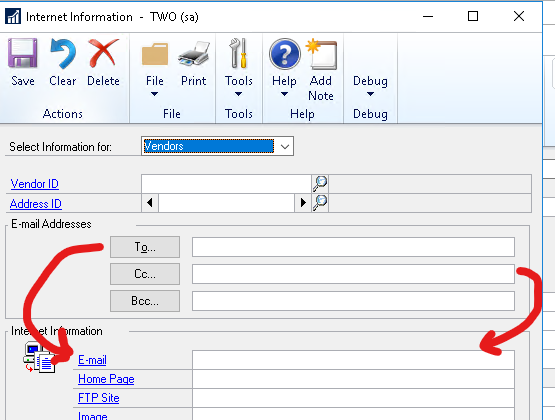Click the red Delete X icon
The image size is (555, 420).
click(103, 53)
